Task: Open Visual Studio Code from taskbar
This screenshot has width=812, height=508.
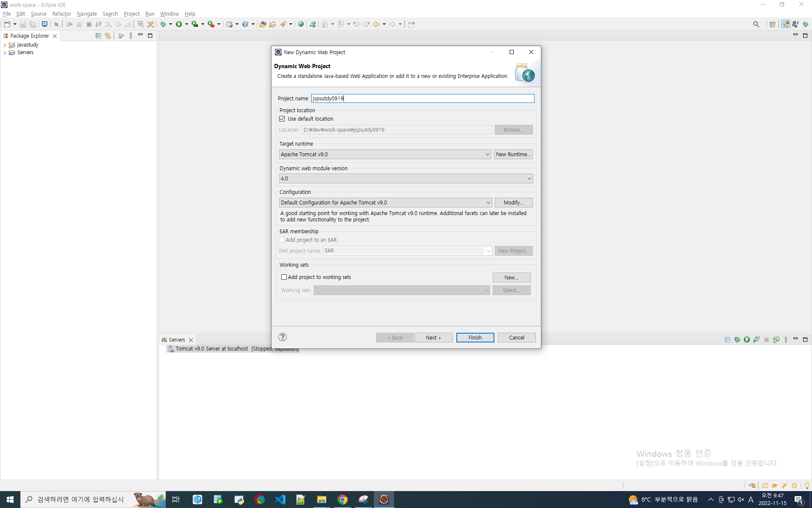Action: [280, 500]
